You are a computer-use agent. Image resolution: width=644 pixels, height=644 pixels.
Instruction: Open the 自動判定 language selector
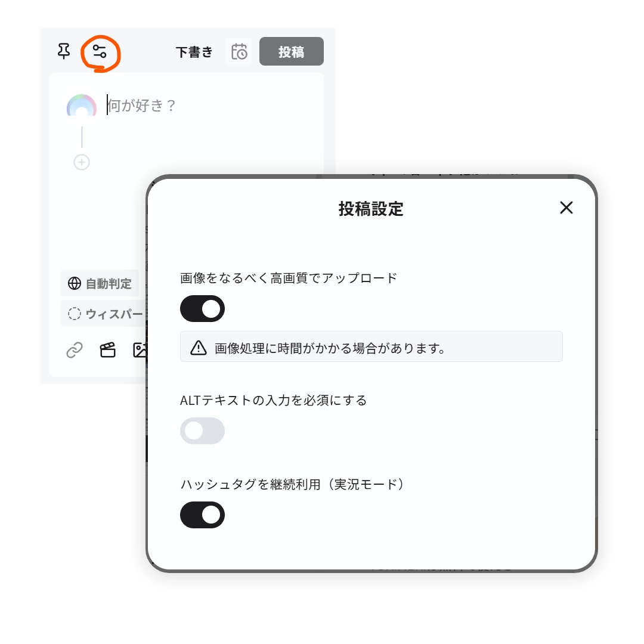(x=100, y=283)
